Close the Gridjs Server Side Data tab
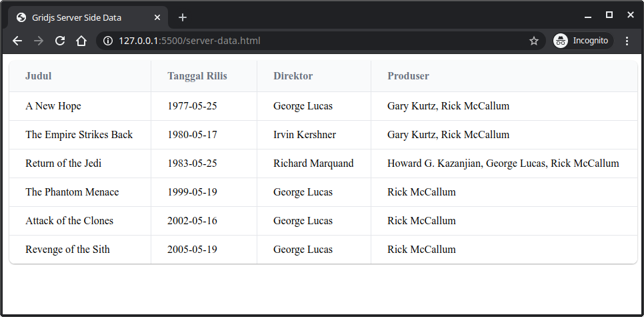 click(157, 17)
